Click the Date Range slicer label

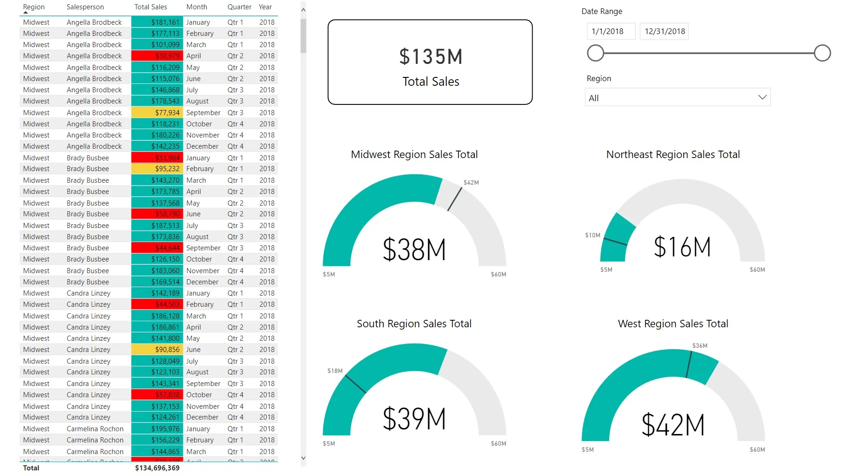602,11
